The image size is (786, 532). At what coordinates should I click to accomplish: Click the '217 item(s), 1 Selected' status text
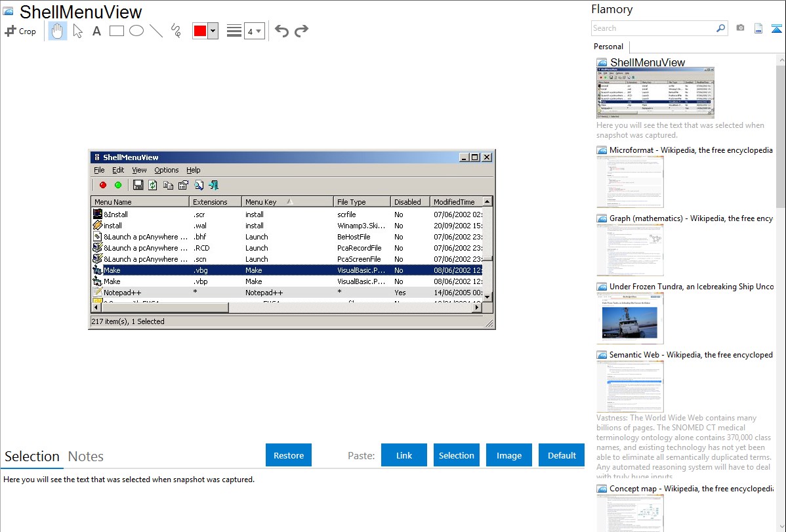(x=128, y=321)
